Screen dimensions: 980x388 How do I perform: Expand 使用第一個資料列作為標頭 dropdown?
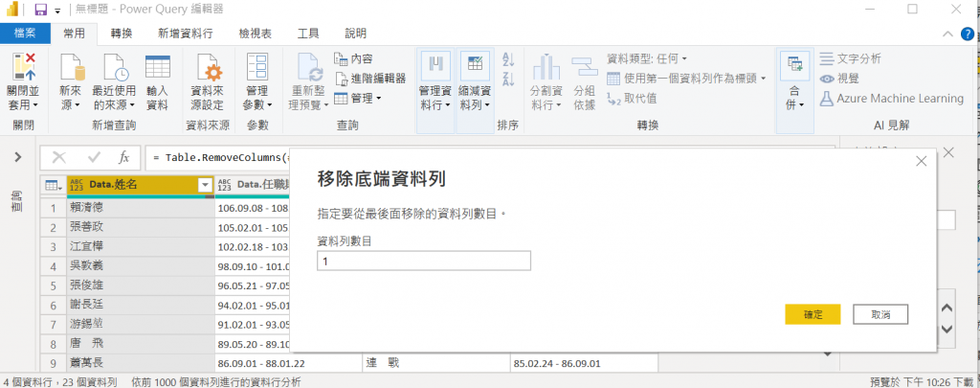click(763, 79)
